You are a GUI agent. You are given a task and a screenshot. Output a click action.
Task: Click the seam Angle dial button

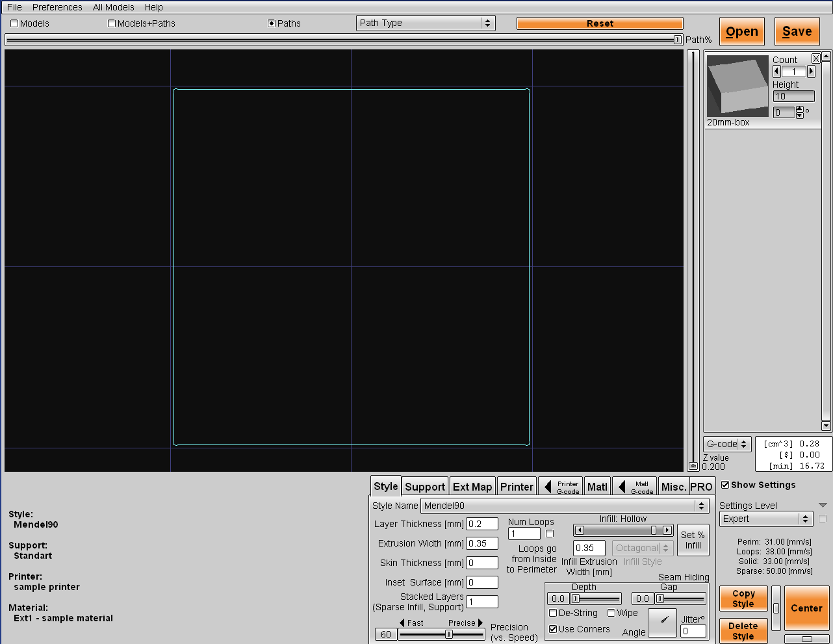[x=663, y=621]
